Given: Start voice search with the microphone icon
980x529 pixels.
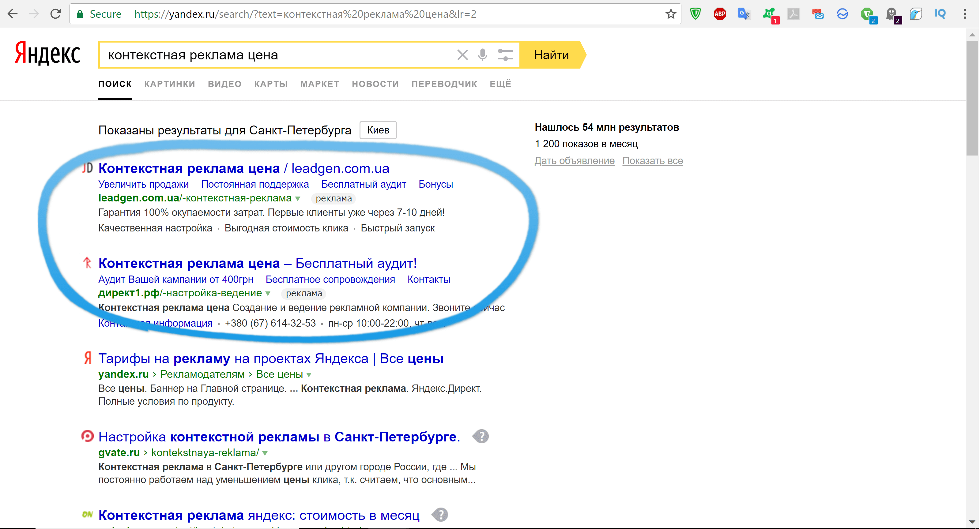Looking at the screenshot, I should [x=483, y=55].
